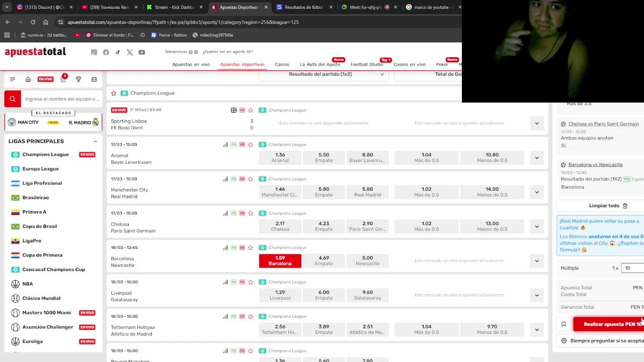Image resolution: width=644 pixels, height=362 pixels.
Task: Favorite the Liverpool vs Galatasaray star
Action: click(251, 282)
